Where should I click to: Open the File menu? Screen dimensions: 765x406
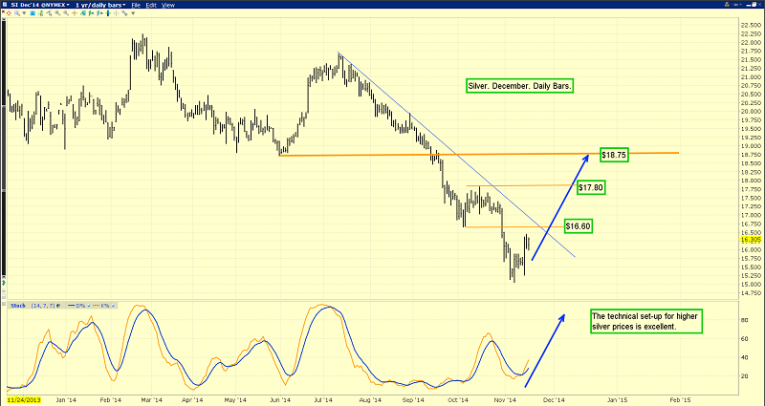[135, 5]
